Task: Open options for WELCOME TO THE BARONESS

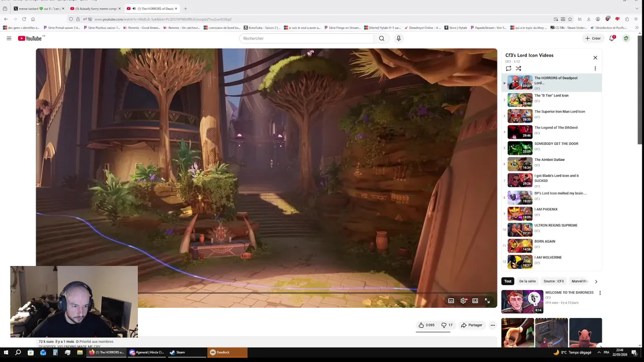Action: (600, 293)
